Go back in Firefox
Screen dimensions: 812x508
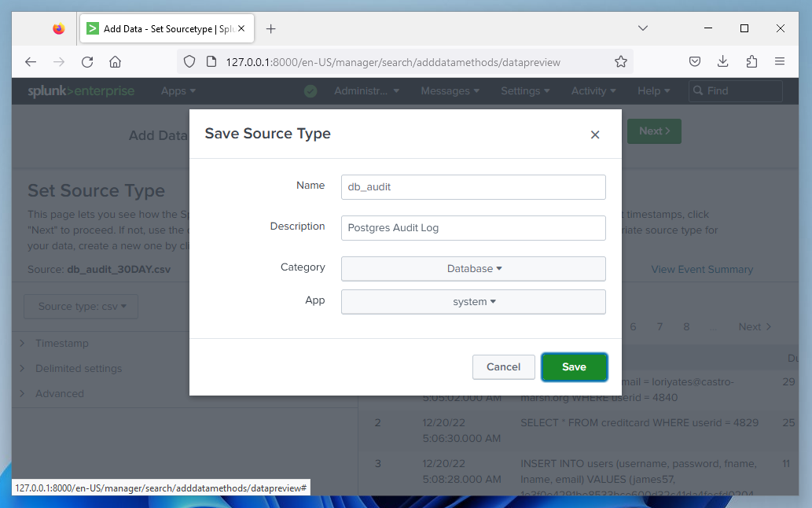coord(31,62)
